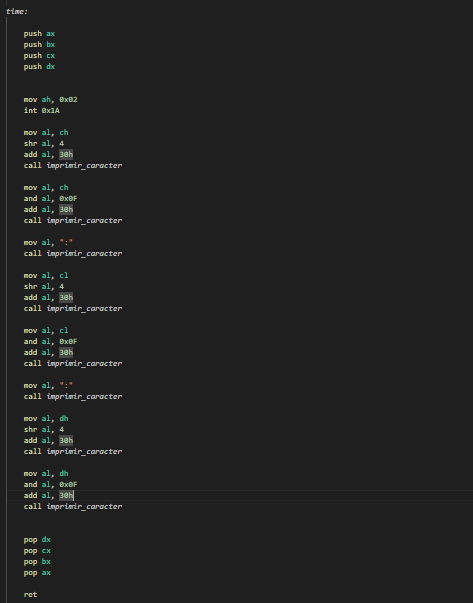
Task: Click the first 'shr al, 4' line
Action: pyautogui.click(x=44, y=143)
